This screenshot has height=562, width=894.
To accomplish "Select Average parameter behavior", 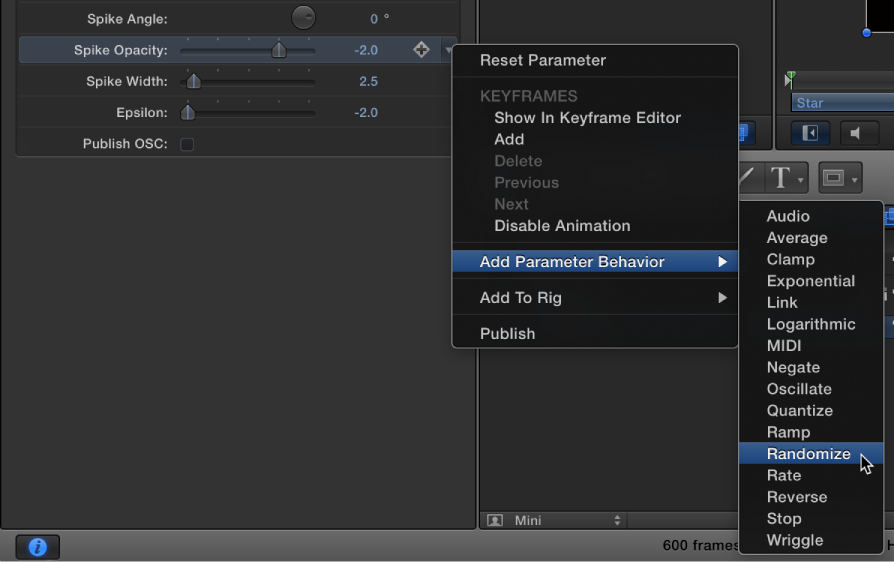I will (811, 238).
